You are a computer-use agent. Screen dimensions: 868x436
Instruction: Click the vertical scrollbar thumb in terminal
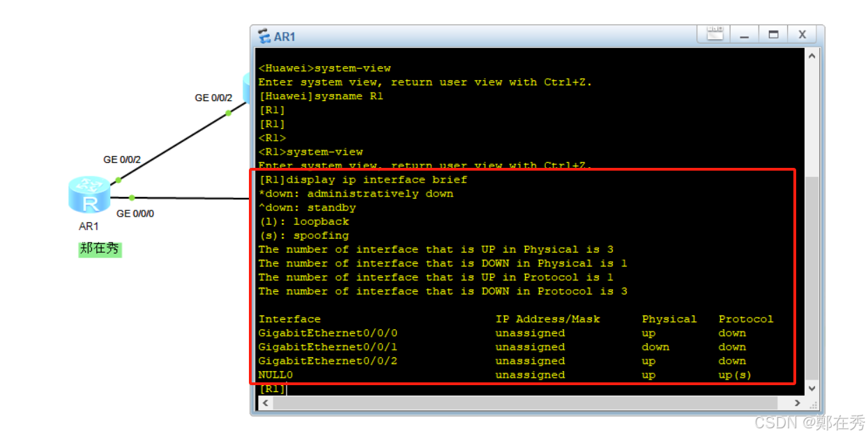[812, 277]
